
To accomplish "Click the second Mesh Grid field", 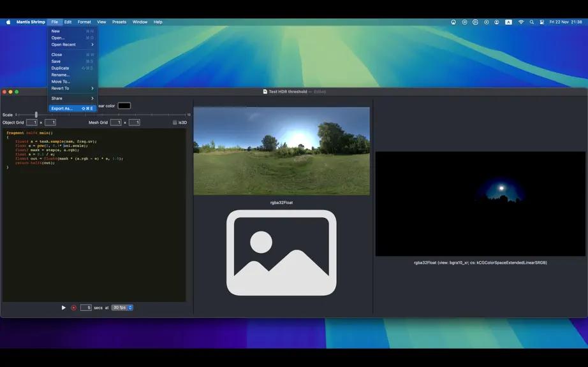I will (135, 122).
